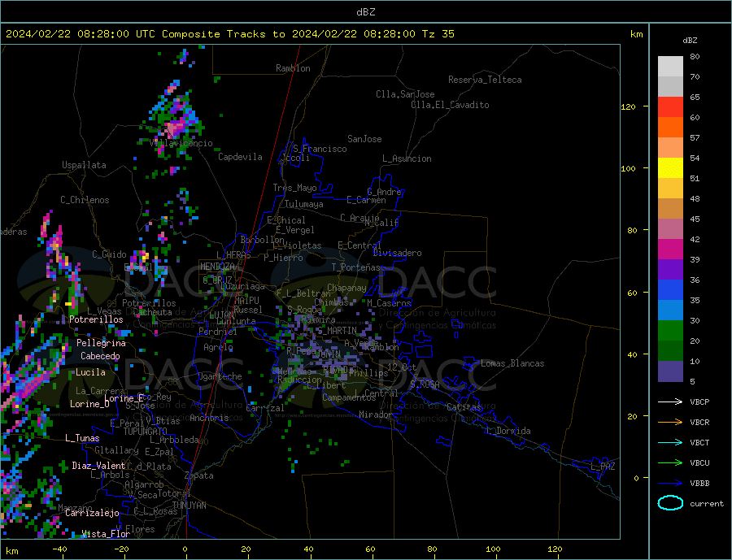732x560 pixels.
Task: Select the 20 dBZ green swatch
Action: (x=670, y=331)
